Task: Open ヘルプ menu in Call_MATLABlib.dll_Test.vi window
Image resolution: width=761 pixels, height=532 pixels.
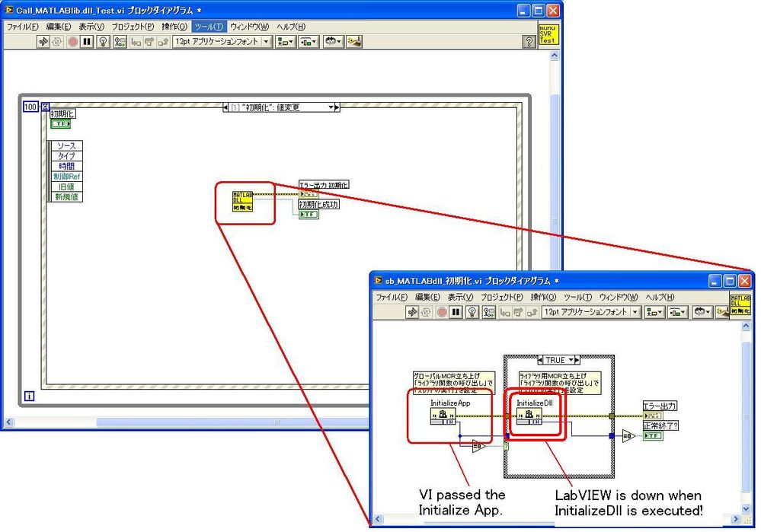Action: point(291,27)
